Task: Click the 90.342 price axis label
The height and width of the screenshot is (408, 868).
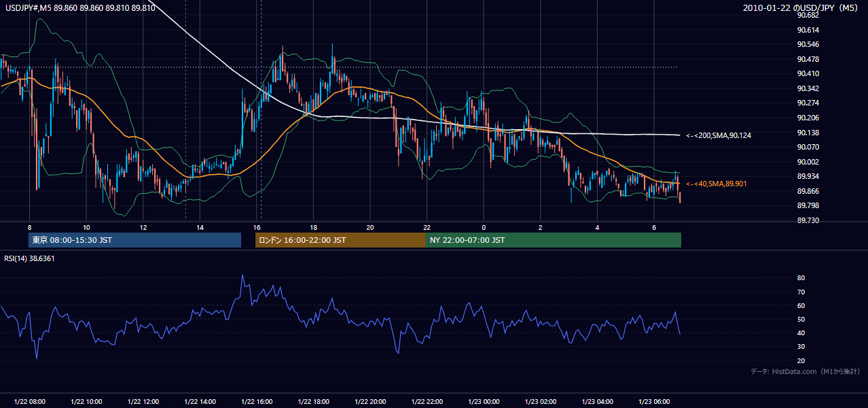Action: click(x=808, y=88)
